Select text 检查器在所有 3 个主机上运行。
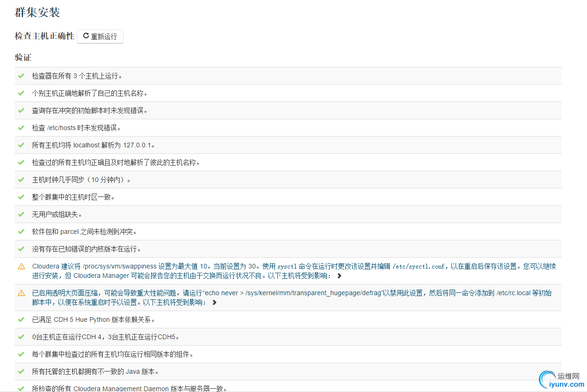The height and width of the screenshot is (392, 587). (x=77, y=76)
